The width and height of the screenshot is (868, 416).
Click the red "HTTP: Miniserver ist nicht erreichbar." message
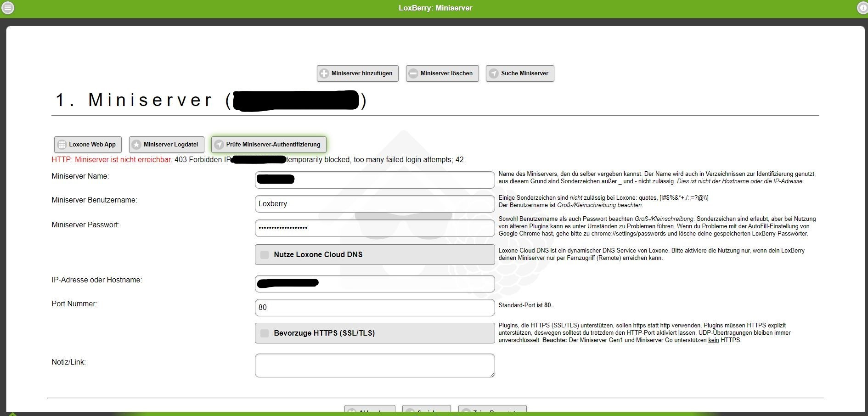click(112, 160)
